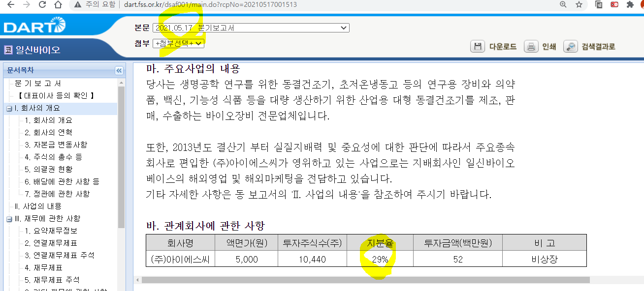
Task: Click 검색결과로 button label
Action: coord(598,47)
